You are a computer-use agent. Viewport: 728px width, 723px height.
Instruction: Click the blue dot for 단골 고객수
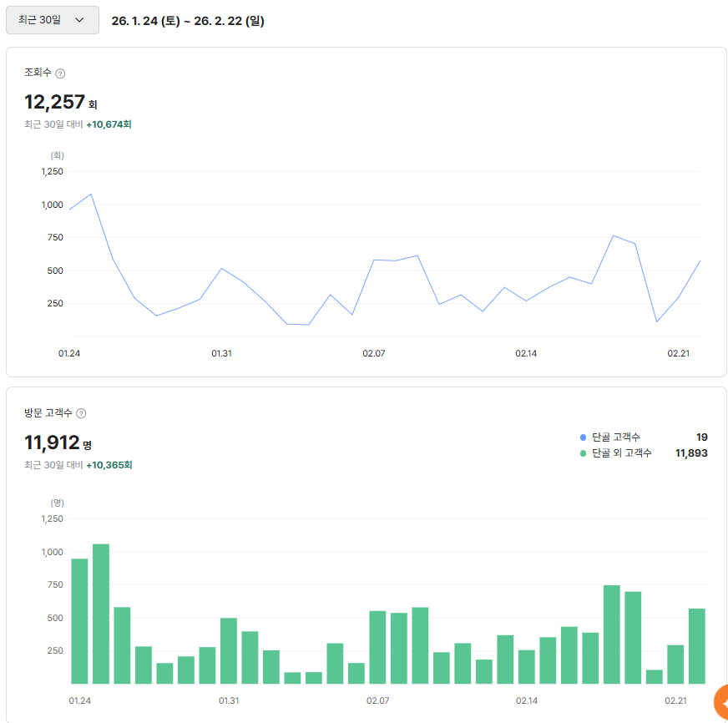pyautogui.click(x=583, y=437)
